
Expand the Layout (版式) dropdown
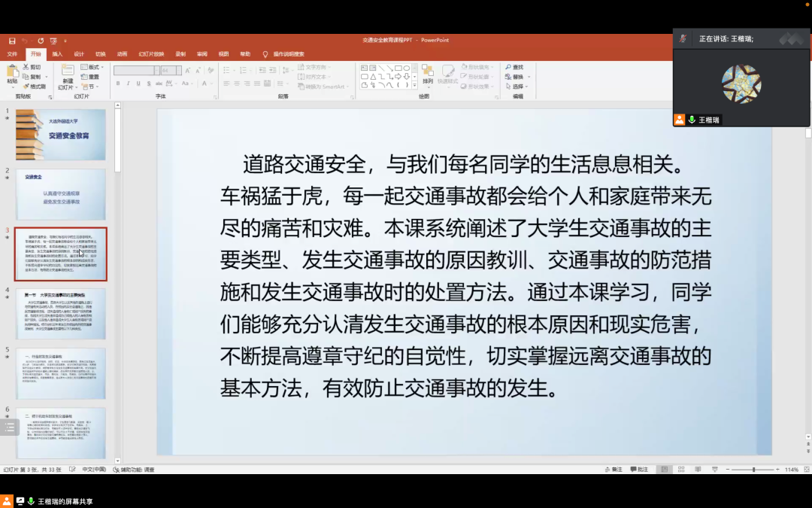[92, 68]
